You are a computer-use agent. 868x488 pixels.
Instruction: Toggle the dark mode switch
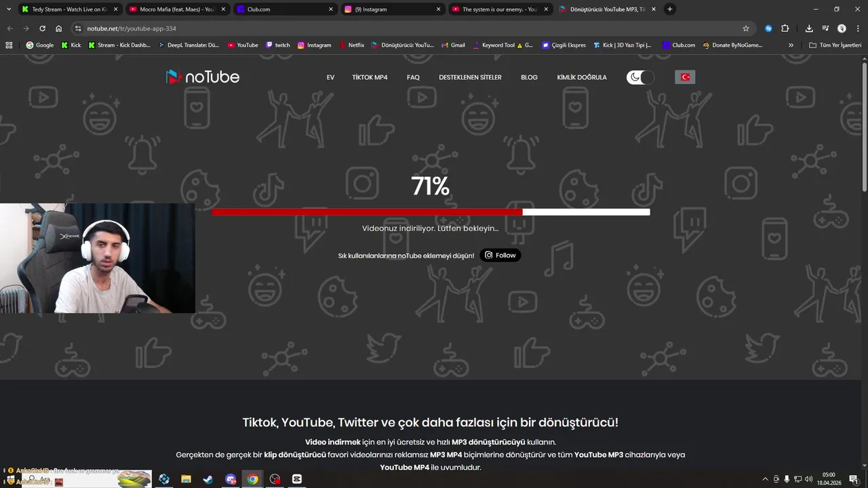(641, 77)
